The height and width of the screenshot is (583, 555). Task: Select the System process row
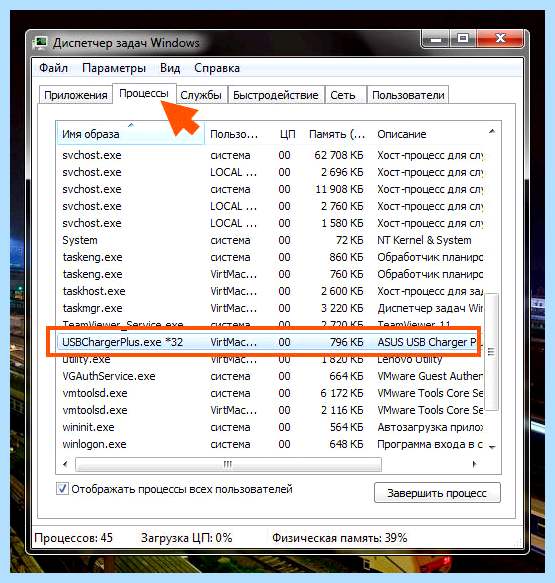[x=270, y=240]
